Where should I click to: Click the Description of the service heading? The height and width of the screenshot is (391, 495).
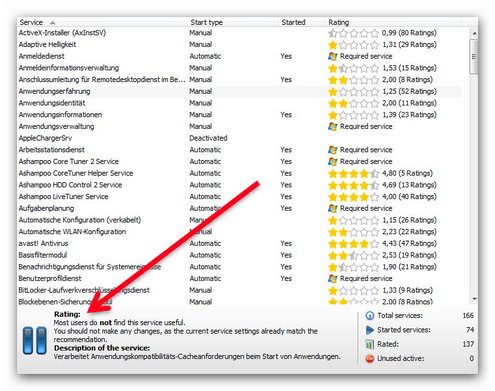tap(102, 348)
